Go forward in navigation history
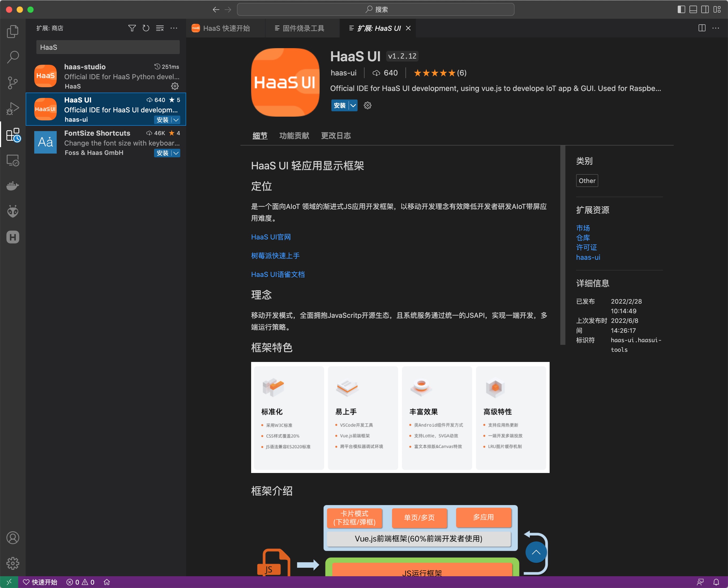 [228, 9]
